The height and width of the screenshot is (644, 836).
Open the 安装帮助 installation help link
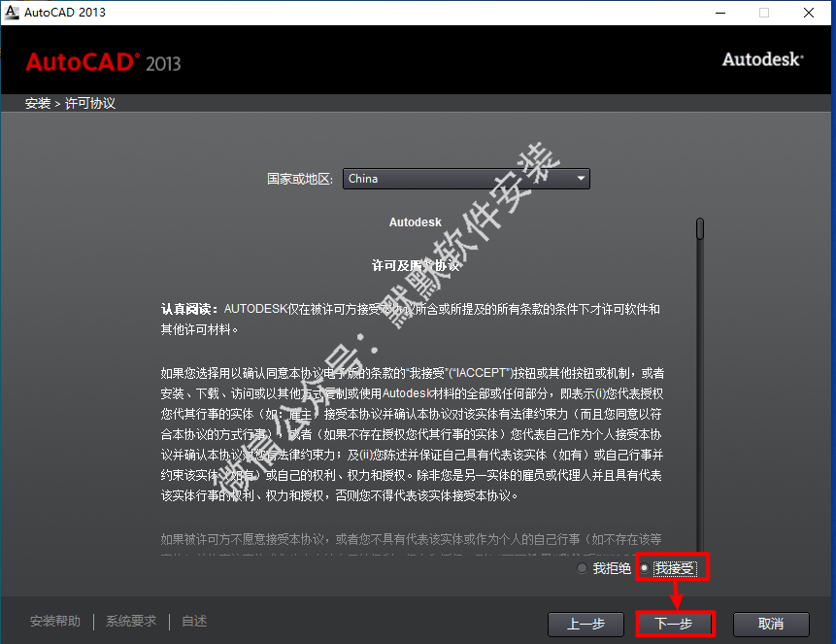(x=55, y=621)
